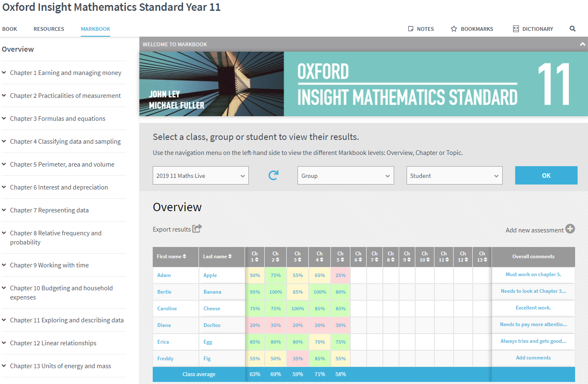Open the Group dropdown
The height and width of the screenshot is (384, 588).
coord(345,175)
